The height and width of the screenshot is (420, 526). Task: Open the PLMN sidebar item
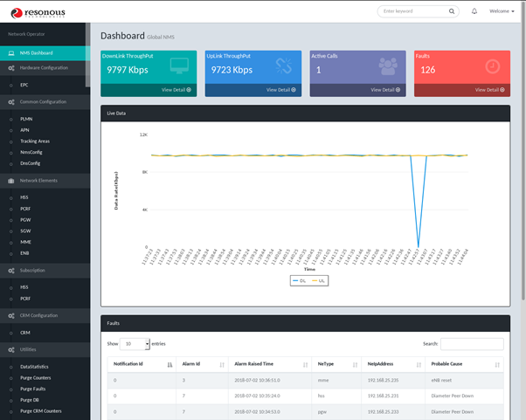(x=26, y=118)
